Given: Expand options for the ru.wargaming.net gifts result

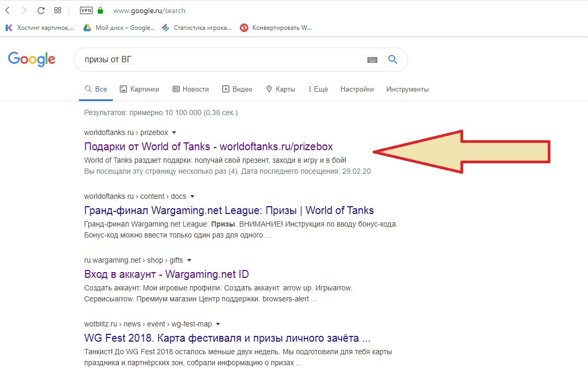Looking at the screenshot, I should tap(189, 260).
